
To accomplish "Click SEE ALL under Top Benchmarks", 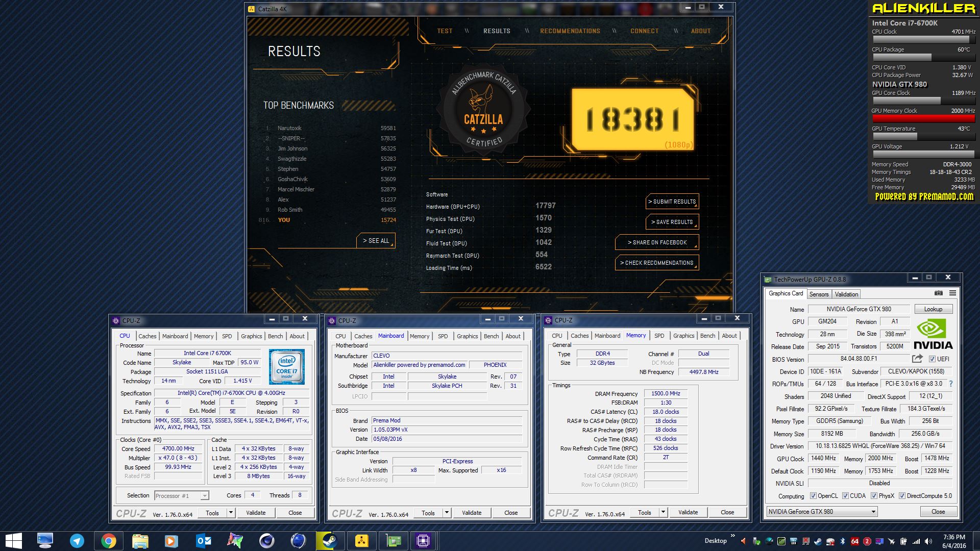I will tap(376, 241).
